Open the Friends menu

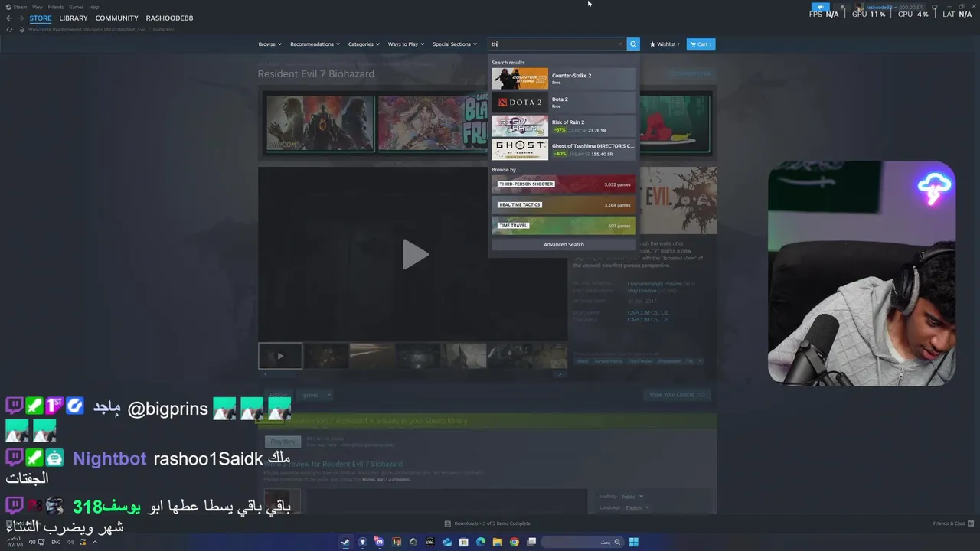56,7
